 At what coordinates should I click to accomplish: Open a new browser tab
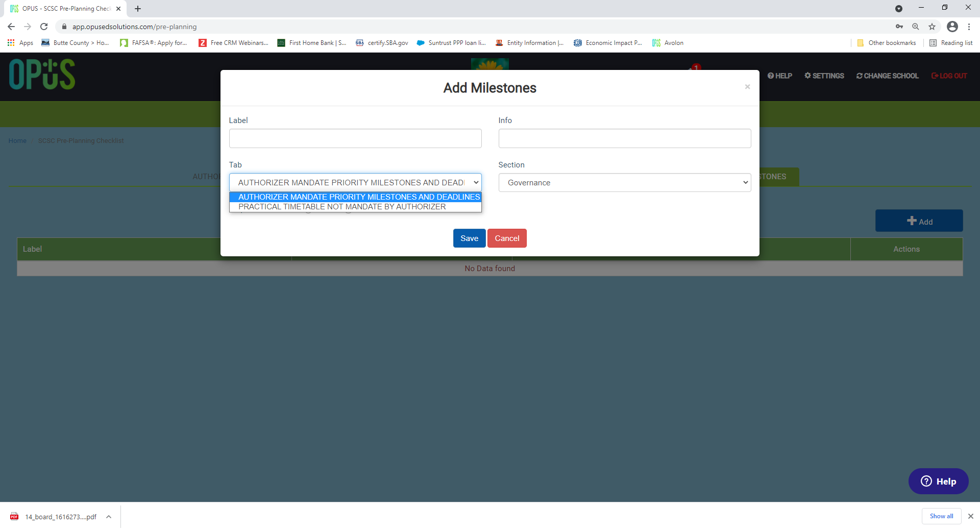tap(138, 9)
